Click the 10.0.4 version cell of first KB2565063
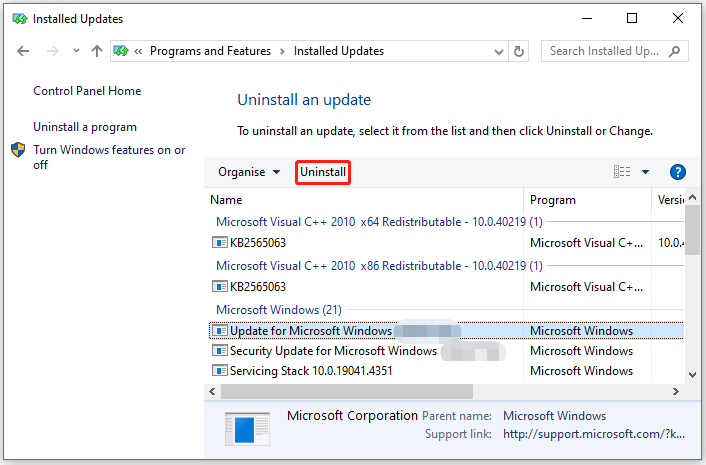 pyautogui.click(x=671, y=243)
